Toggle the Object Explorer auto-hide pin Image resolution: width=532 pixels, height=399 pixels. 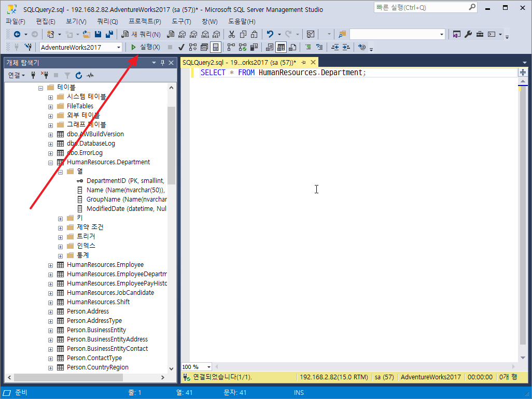point(162,63)
